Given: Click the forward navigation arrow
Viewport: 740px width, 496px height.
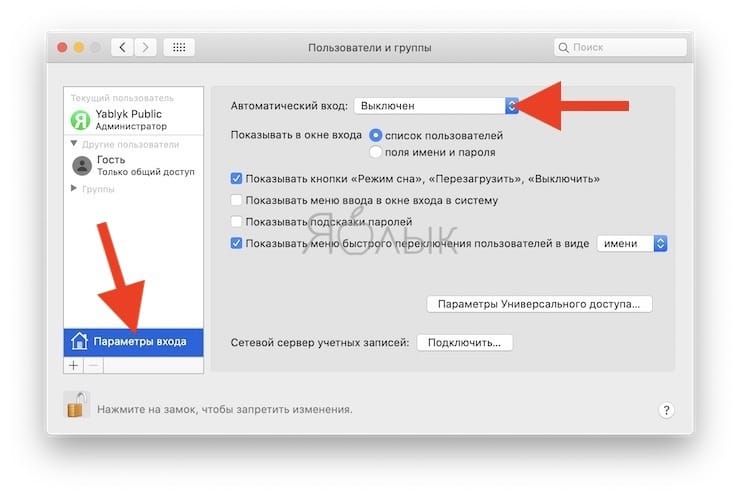Looking at the screenshot, I should [145, 47].
